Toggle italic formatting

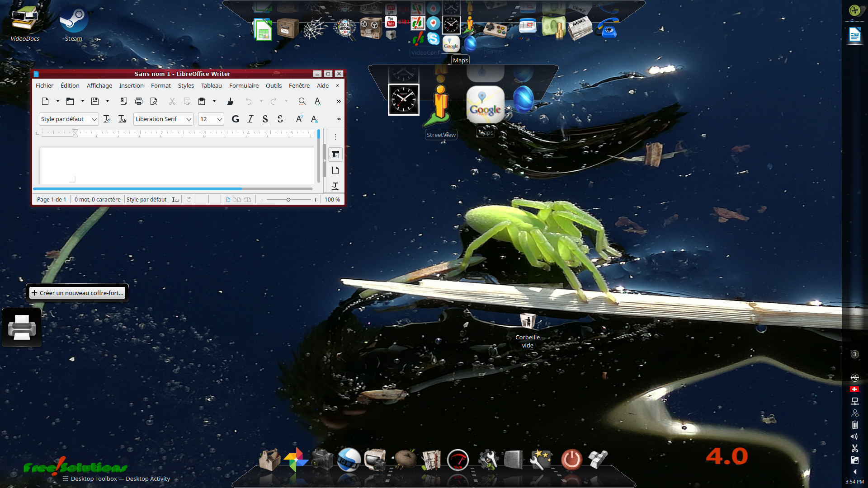point(250,119)
